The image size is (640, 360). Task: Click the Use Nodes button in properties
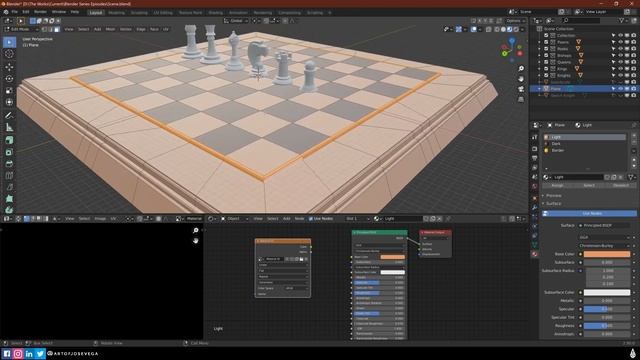[589, 213]
